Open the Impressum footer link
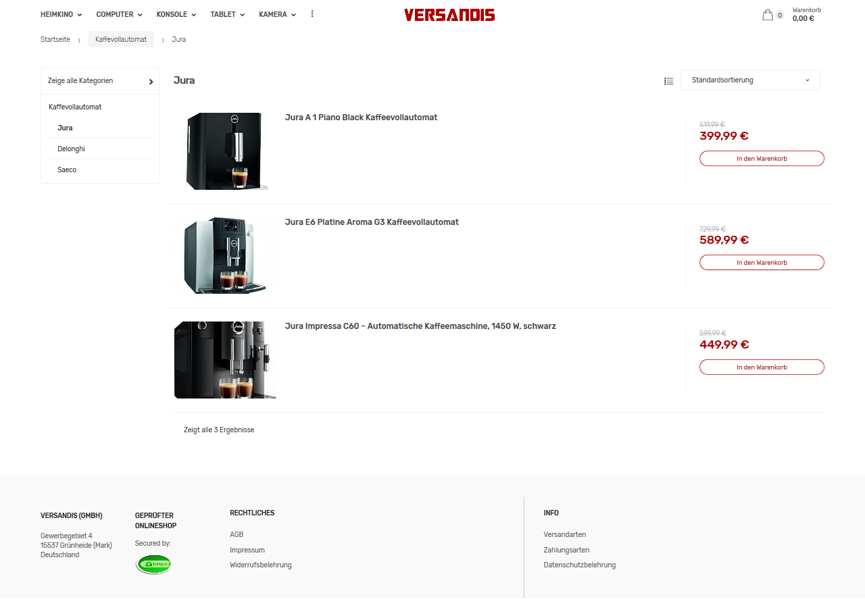This screenshot has width=865, height=616. pos(247,550)
